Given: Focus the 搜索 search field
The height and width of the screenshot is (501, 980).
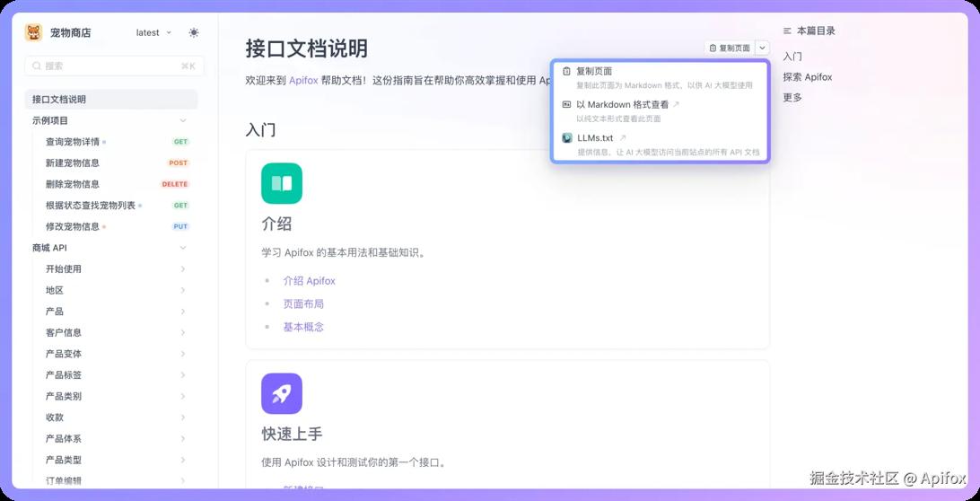Looking at the screenshot, I should click(114, 66).
